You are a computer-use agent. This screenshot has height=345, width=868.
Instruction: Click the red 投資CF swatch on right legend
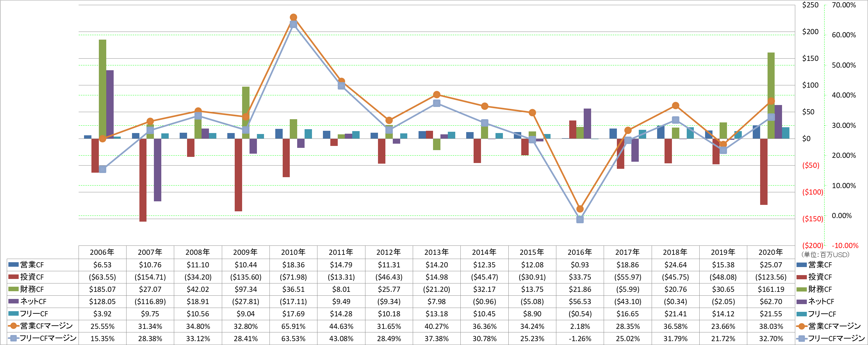click(801, 277)
